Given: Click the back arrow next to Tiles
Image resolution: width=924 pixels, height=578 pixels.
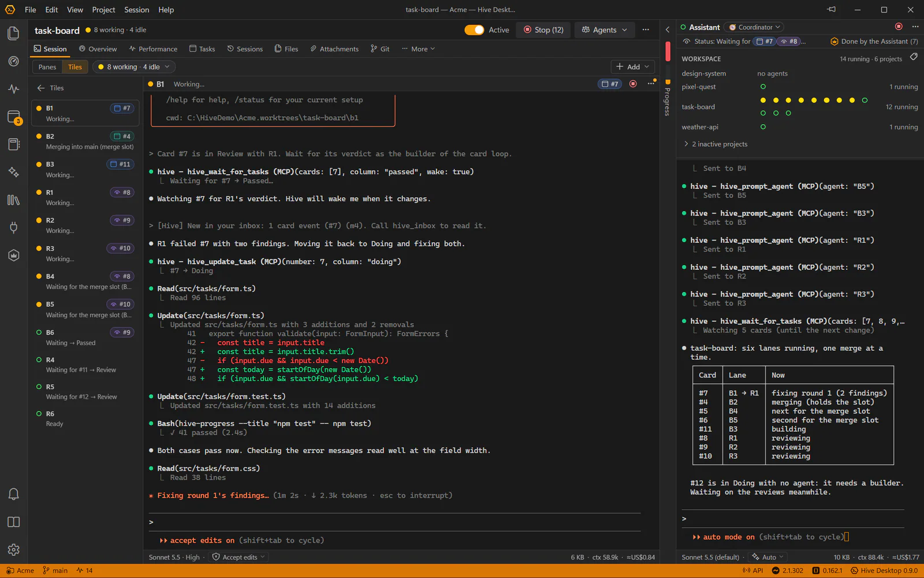Looking at the screenshot, I should point(41,88).
